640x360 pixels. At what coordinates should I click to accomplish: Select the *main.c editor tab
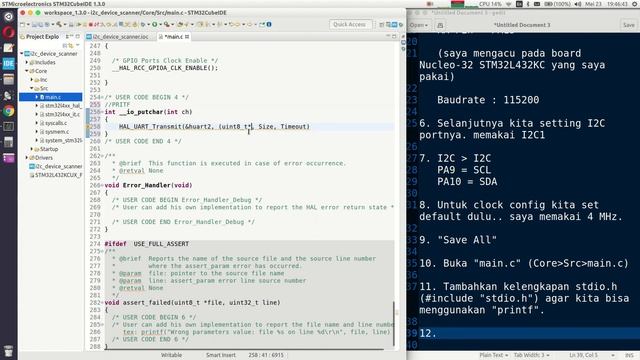click(x=173, y=37)
